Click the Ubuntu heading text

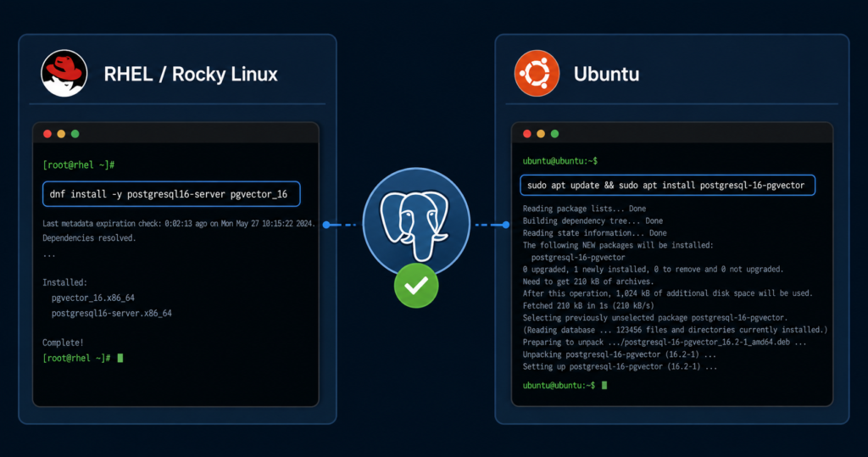[606, 75]
